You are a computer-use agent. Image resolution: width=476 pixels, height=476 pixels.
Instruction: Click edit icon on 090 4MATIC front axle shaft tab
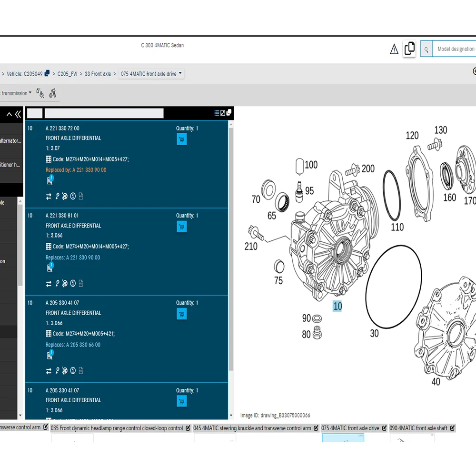[x=452, y=428]
